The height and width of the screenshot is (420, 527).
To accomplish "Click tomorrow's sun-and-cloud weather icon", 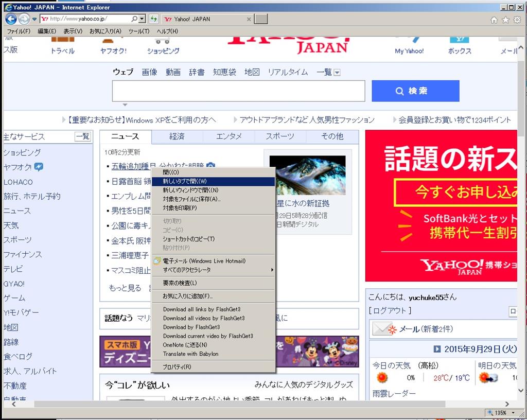I will pyautogui.click(x=488, y=378).
